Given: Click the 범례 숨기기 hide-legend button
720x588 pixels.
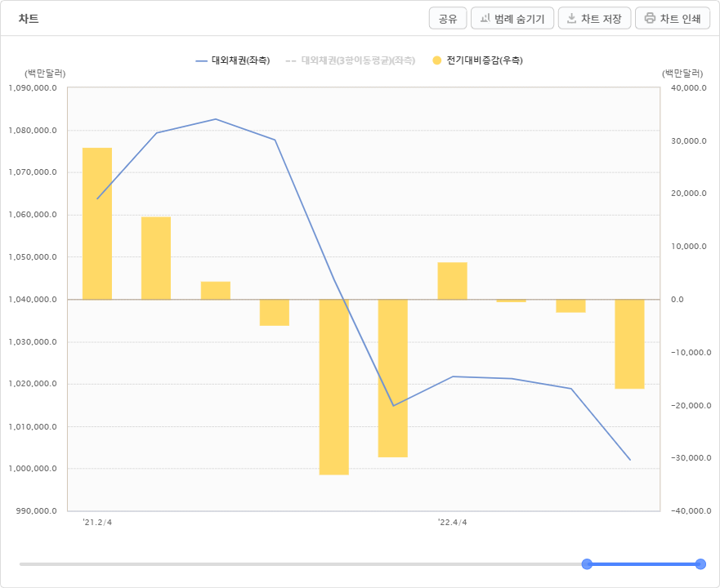Looking at the screenshot, I should pyautogui.click(x=512, y=18).
